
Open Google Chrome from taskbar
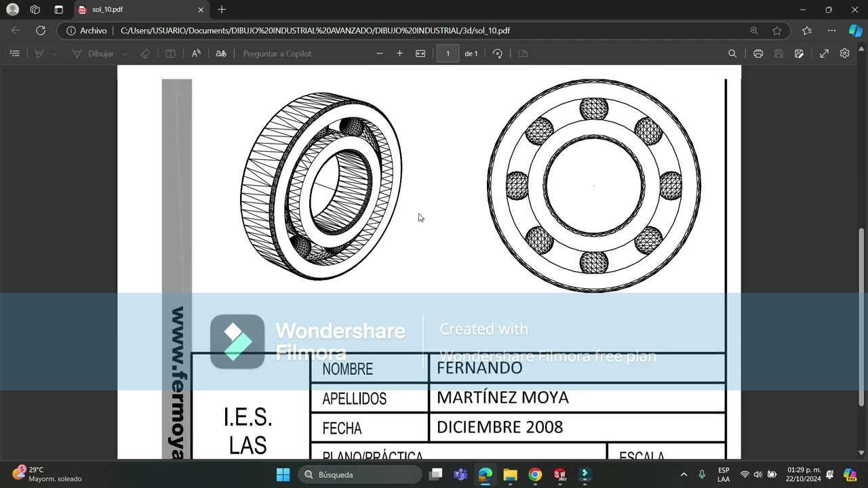point(535,474)
